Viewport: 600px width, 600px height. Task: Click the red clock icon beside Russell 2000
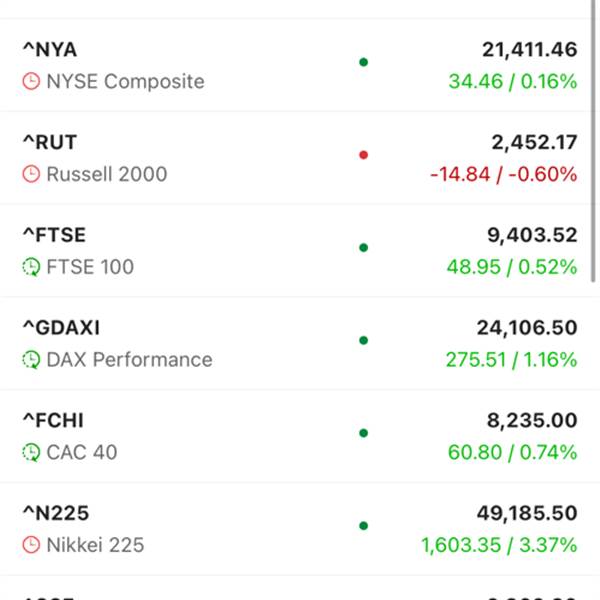click(31, 174)
